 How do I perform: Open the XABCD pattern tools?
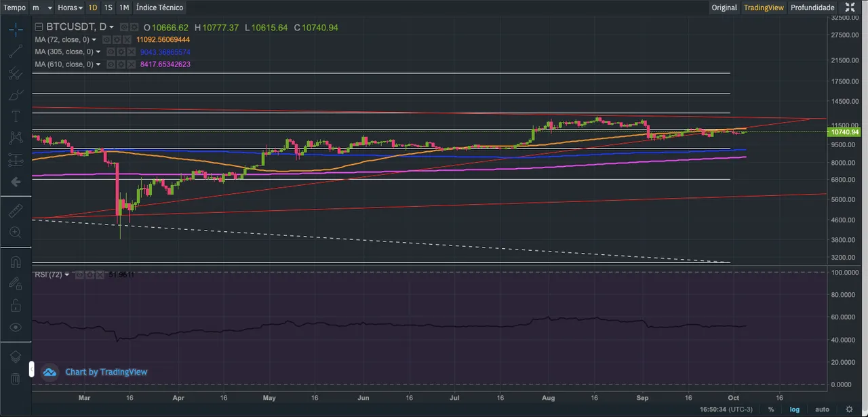(x=16, y=138)
